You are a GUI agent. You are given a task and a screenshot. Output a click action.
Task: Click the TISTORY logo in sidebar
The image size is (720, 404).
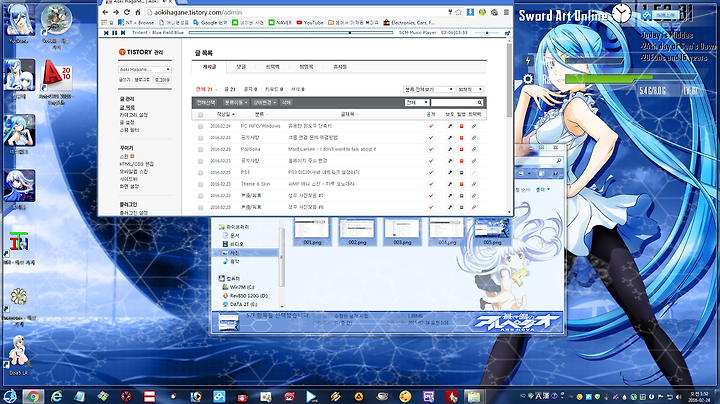[141, 52]
